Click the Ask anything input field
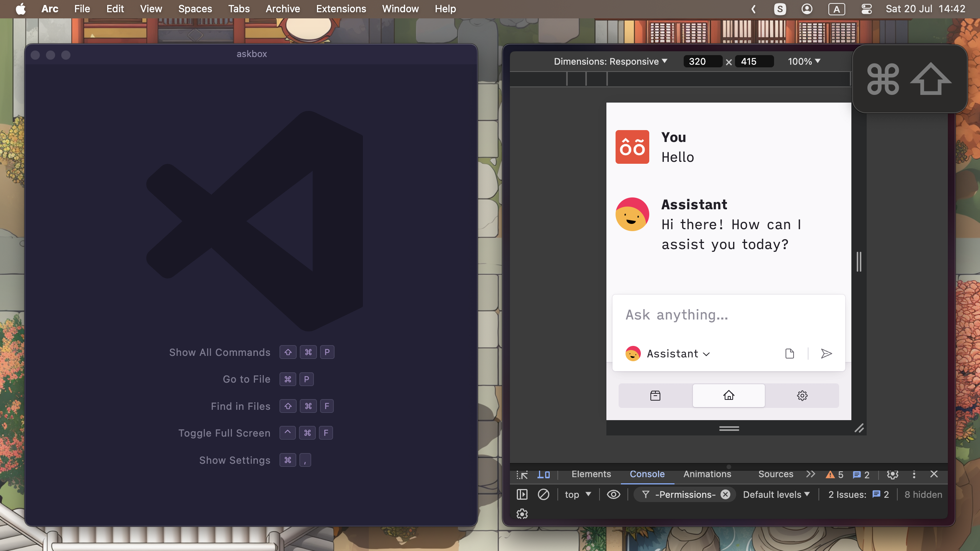980x551 pixels. tap(729, 315)
